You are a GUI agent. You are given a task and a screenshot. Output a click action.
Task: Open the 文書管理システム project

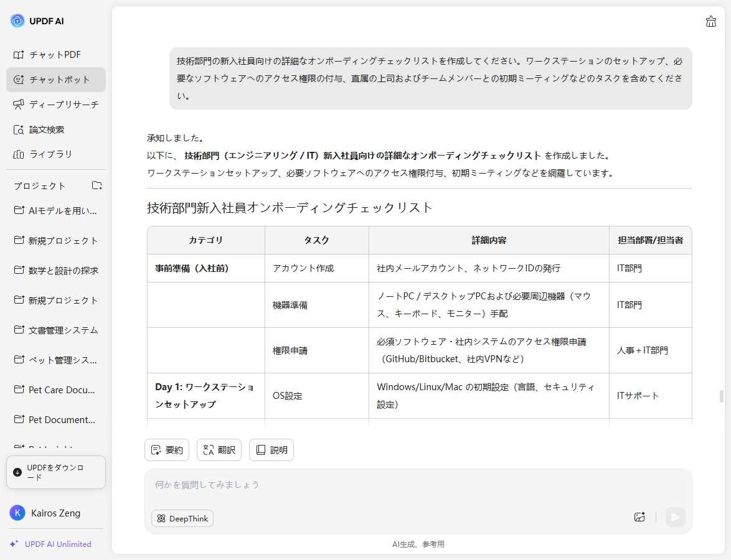[x=56, y=330]
